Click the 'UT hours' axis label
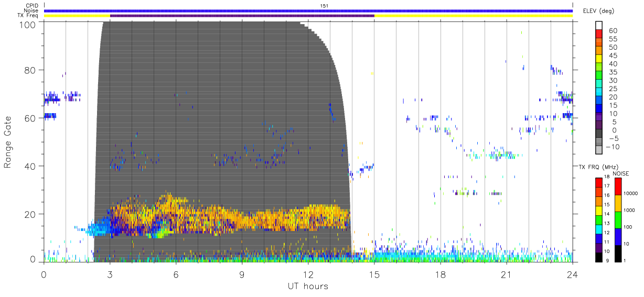644x297 pixels. 308,286
